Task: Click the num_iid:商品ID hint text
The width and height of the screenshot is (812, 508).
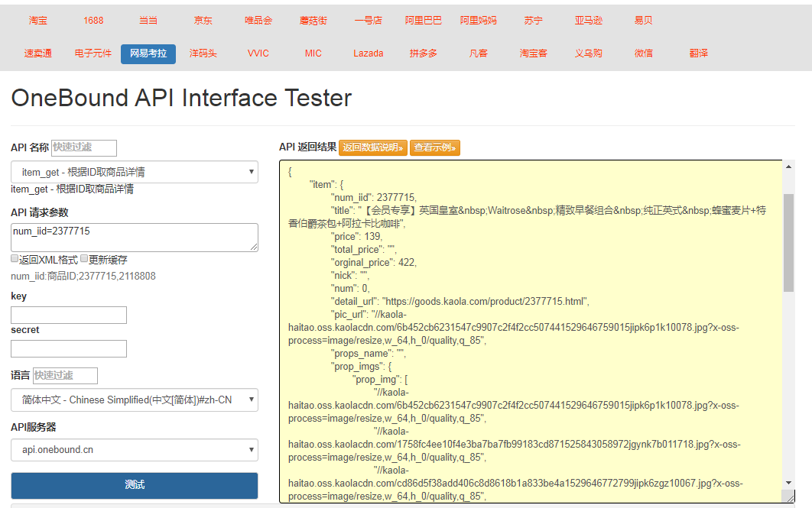Action: click(83, 277)
